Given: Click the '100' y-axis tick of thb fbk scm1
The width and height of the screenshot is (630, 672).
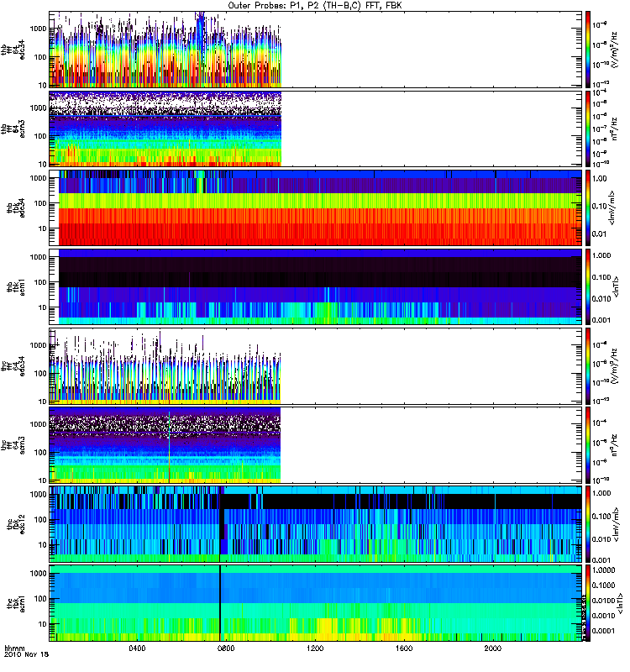Looking at the screenshot, I should 40,282.
